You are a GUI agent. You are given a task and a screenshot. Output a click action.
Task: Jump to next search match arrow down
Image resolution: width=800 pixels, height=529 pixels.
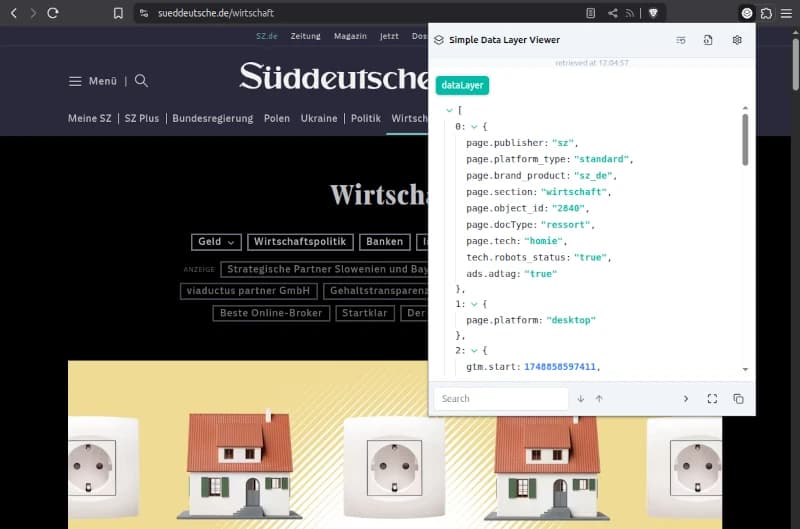click(581, 399)
